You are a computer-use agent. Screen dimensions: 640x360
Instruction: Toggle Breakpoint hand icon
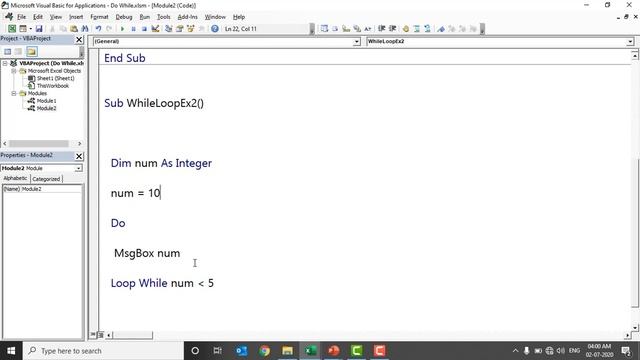point(406,29)
